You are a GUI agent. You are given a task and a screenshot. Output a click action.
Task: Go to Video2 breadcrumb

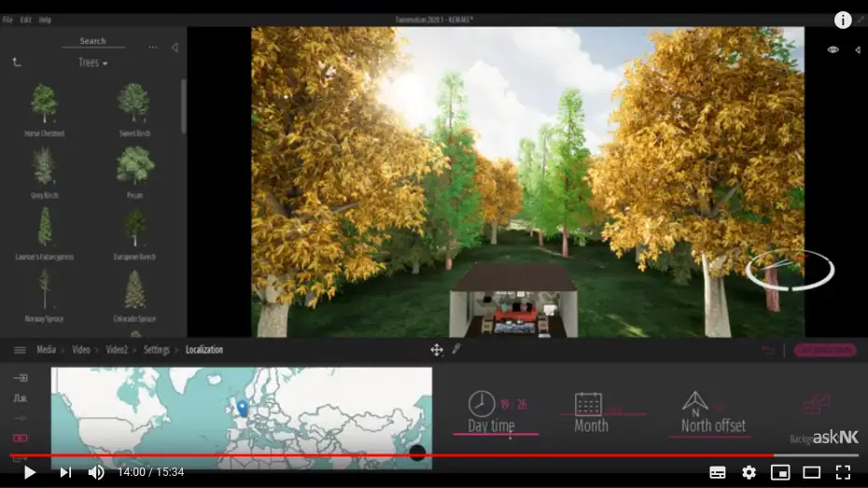coord(117,350)
